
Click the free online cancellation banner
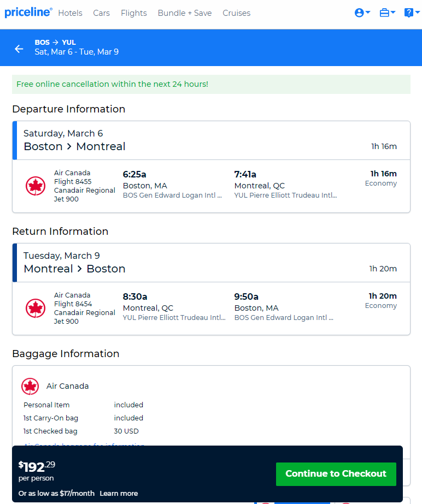tap(211, 84)
